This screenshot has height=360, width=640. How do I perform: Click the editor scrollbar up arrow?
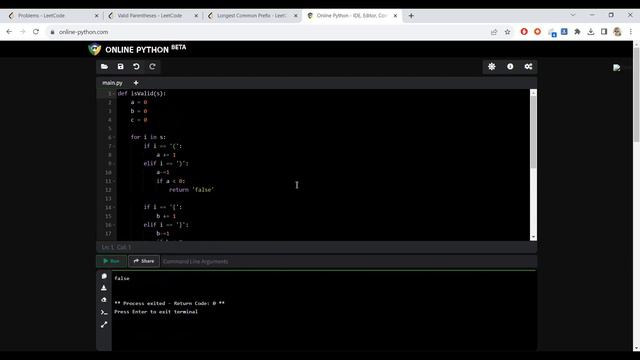(533, 93)
